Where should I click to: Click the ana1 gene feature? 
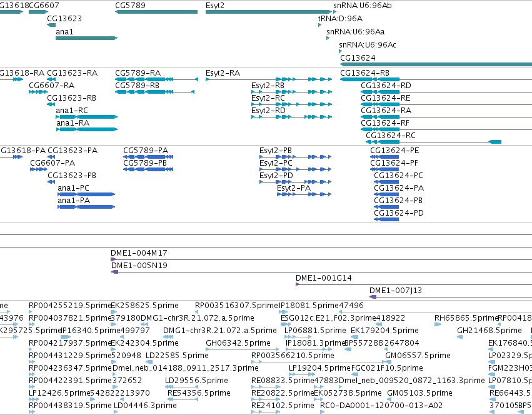tap(86, 38)
